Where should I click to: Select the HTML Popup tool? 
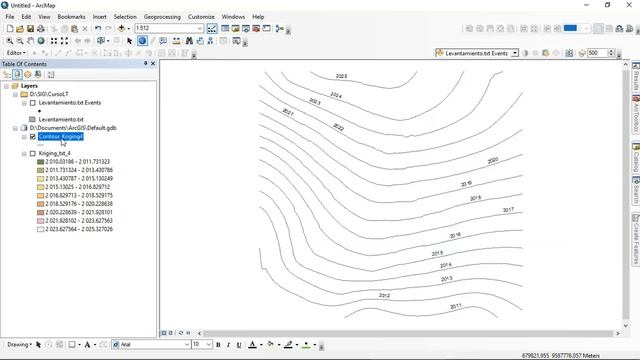163,41
